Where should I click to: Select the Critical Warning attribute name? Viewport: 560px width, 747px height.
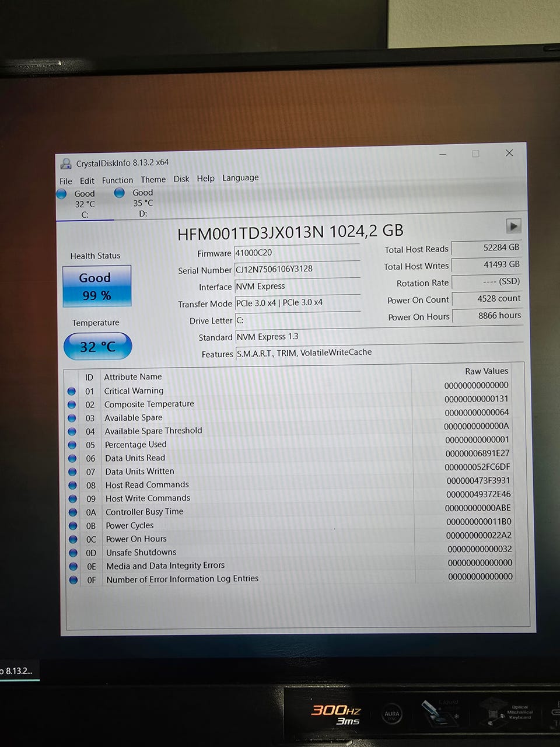point(134,390)
